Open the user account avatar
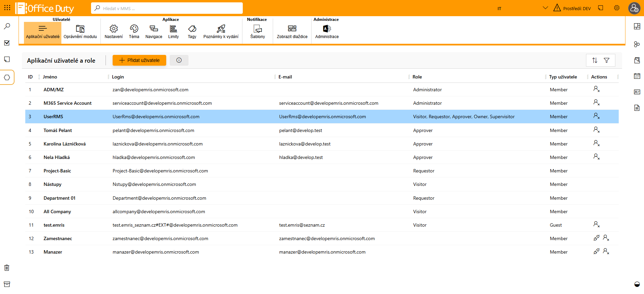The image size is (644, 294). pyautogui.click(x=634, y=8)
